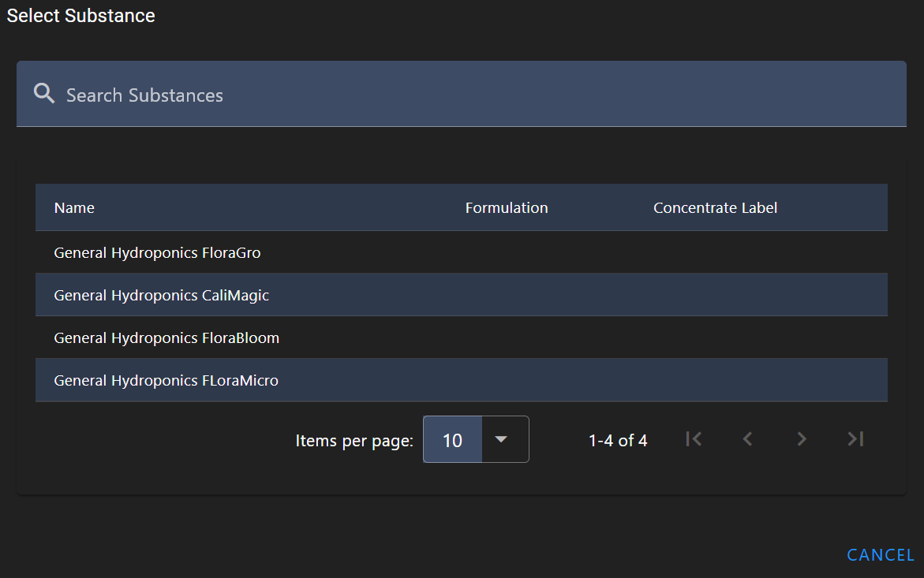Image resolution: width=924 pixels, height=578 pixels.
Task: Select General Hydroponics FLoraMicro entry
Action: [x=166, y=381]
